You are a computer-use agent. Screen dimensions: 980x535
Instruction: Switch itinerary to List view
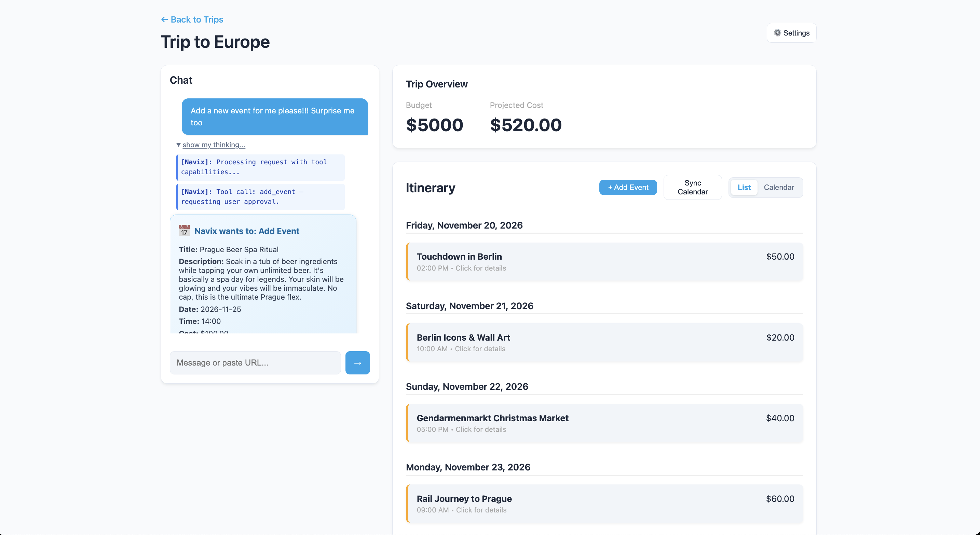744,187
